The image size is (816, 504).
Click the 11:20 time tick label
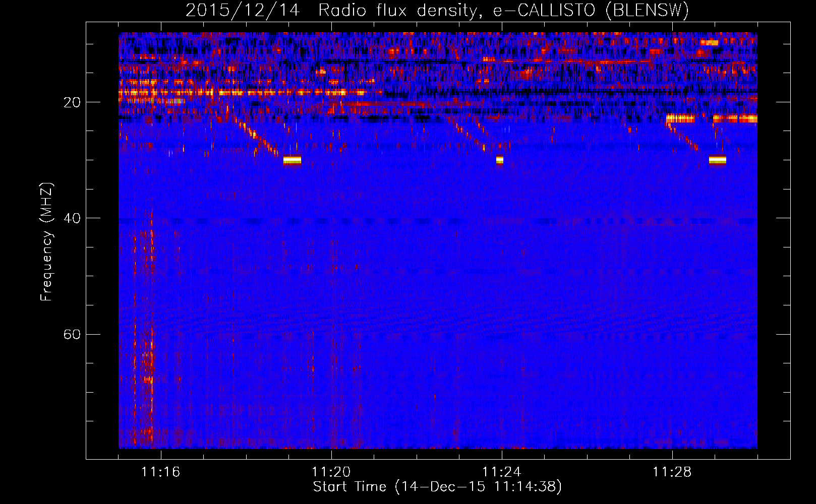(331, 472)
